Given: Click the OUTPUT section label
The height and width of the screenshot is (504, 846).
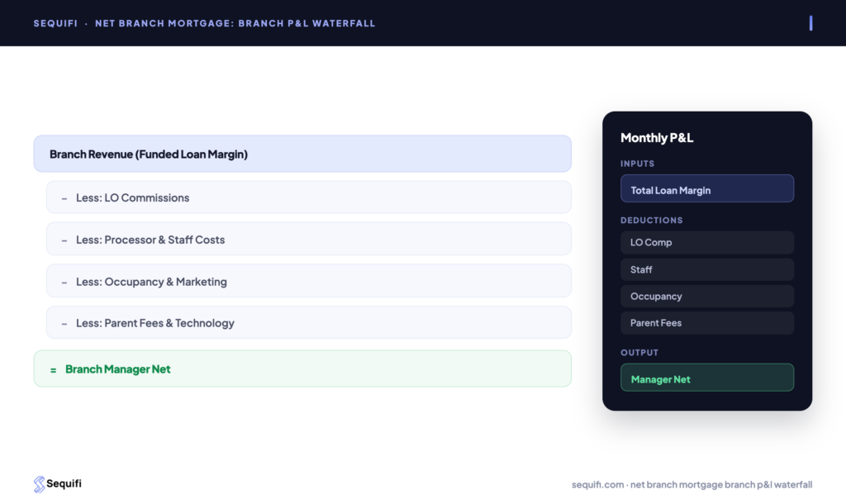Looking at the screenshot, I should [x=639, y=352].
